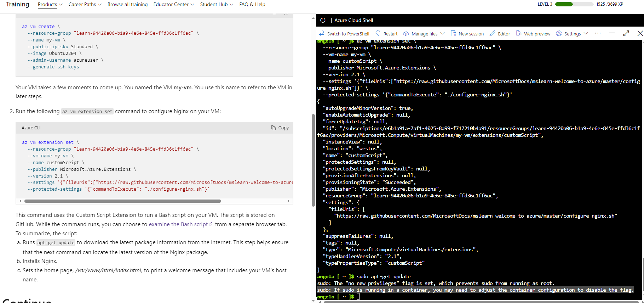Image resolution: width=644 pixels, height=303 pixels.
Task: Close the Cloud Shell pane
Action: [640, 33]
